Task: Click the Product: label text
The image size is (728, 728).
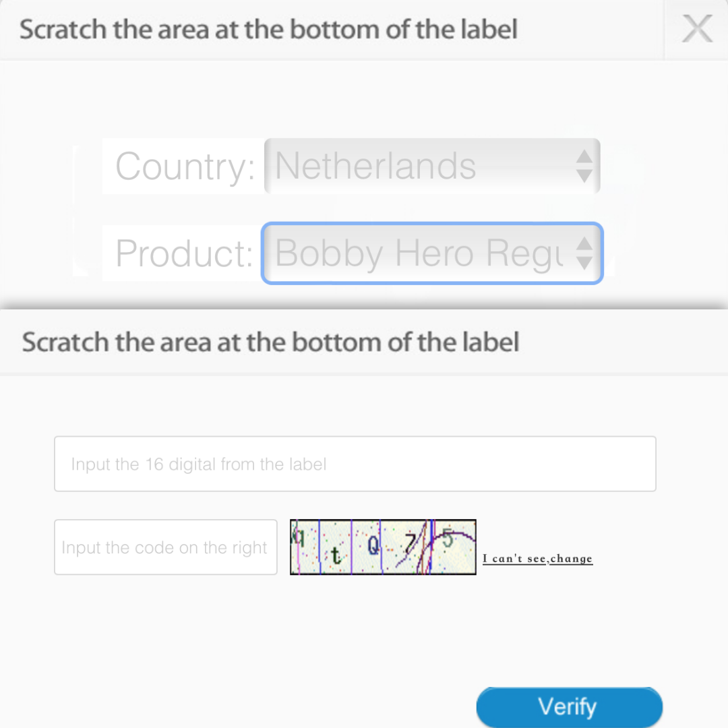Action: coord(183,253)
